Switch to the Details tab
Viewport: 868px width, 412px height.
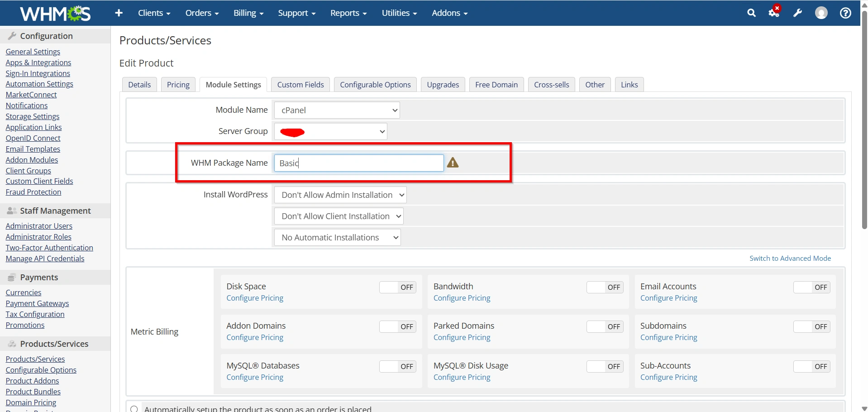pyautogui.click(x=139, y=85)
